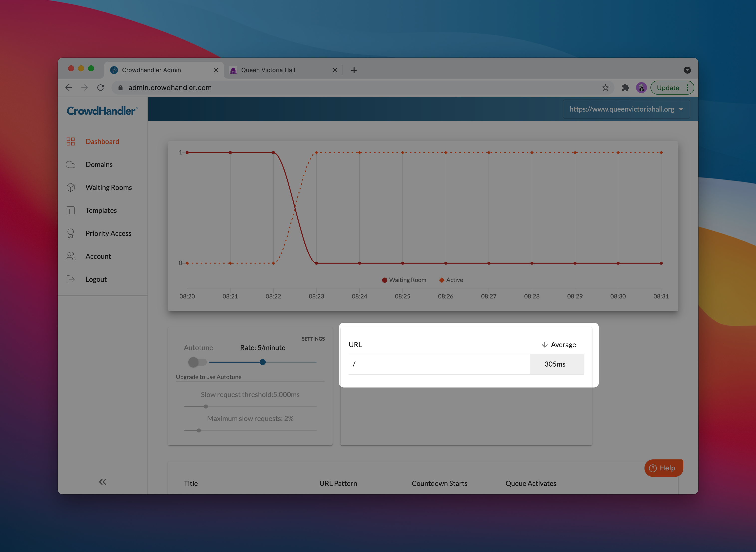Click the Domains cloud icon

(71, 164)
